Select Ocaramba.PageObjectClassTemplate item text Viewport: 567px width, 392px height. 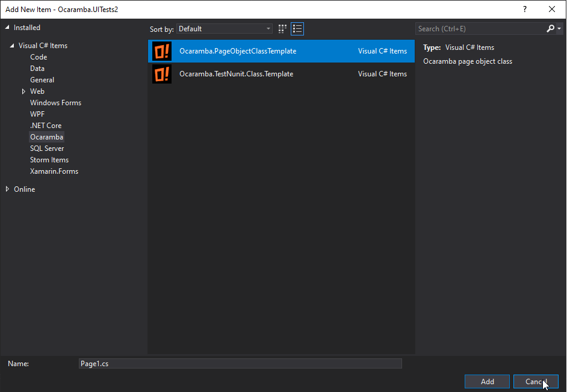(238, 51)
